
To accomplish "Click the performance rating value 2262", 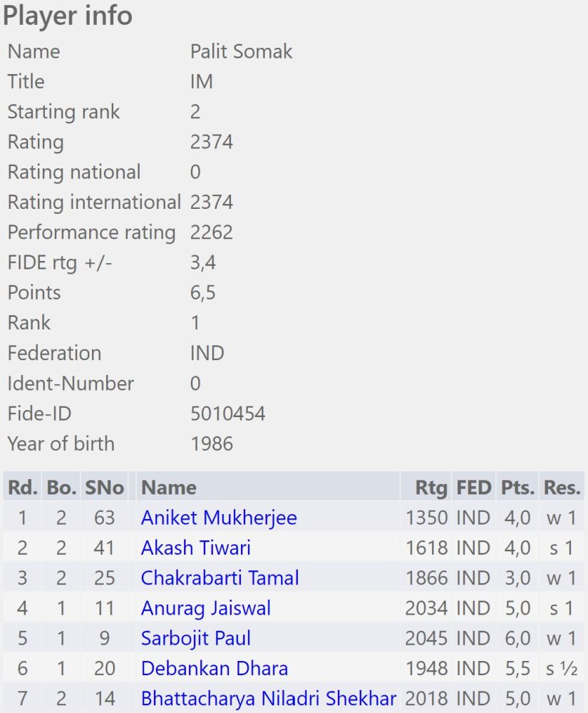I will click(211, 232).
